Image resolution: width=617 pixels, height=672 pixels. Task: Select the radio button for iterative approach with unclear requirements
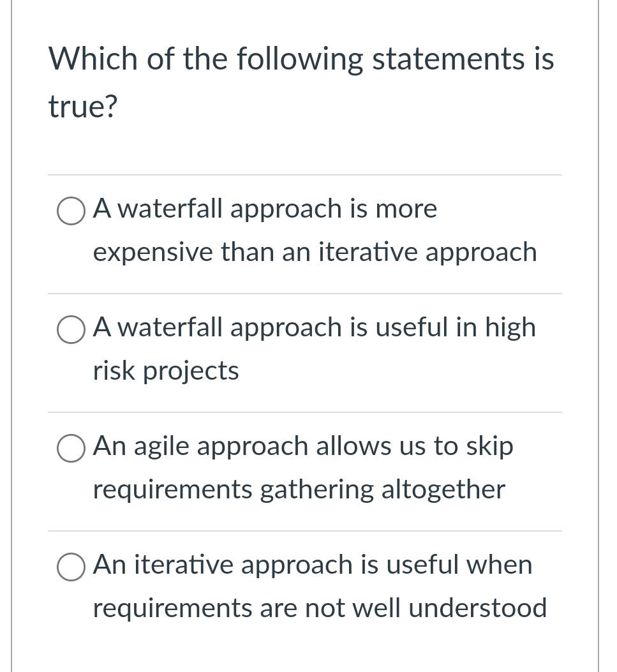click(x=71, y=567)
